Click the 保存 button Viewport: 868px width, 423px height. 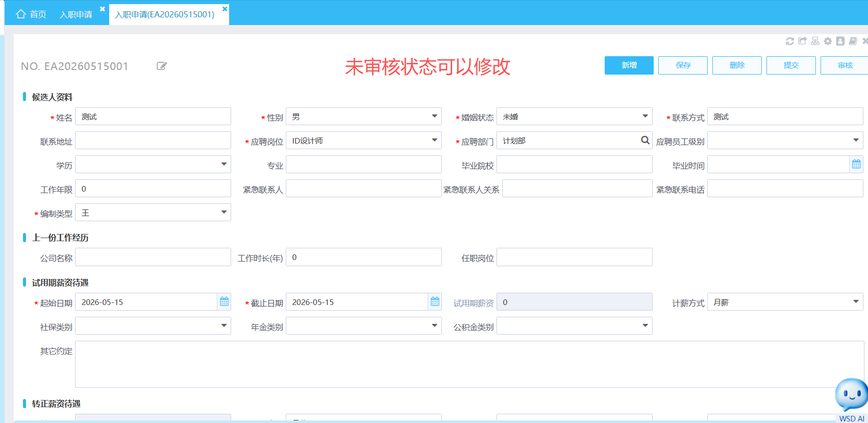click(683, 65)
